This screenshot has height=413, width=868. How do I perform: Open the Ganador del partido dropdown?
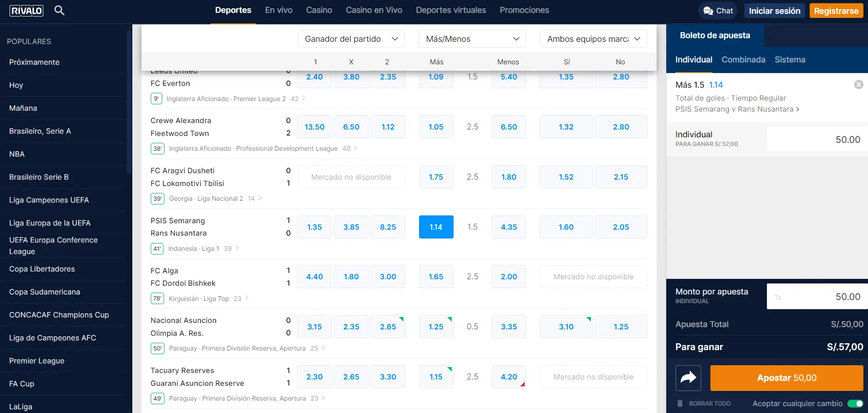coord(351,39)
